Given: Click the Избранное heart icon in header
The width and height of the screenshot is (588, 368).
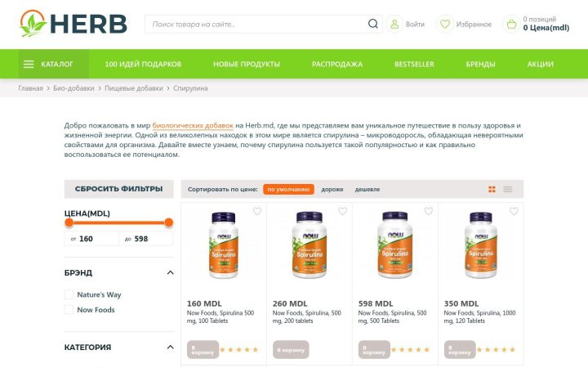Looking at the screenshot, I should click(445, 25).
